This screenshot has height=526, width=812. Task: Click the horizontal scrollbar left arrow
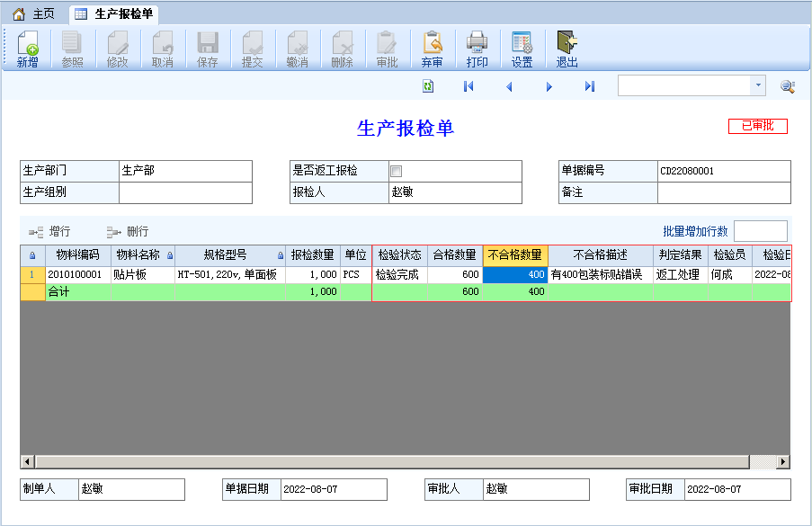pyautogui.click(x=28, y=461)
